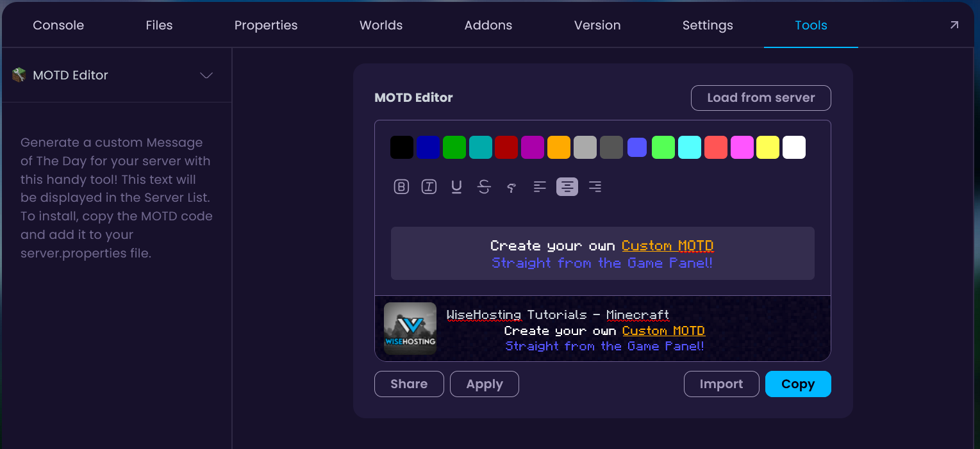Align MOTD text center
This screenshot has width=980, height=449.
coord(567,187)
